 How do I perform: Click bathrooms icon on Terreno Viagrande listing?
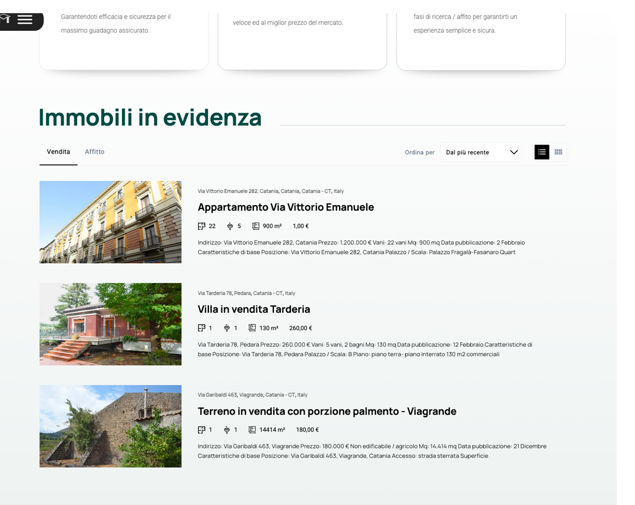tap(227, 430)
